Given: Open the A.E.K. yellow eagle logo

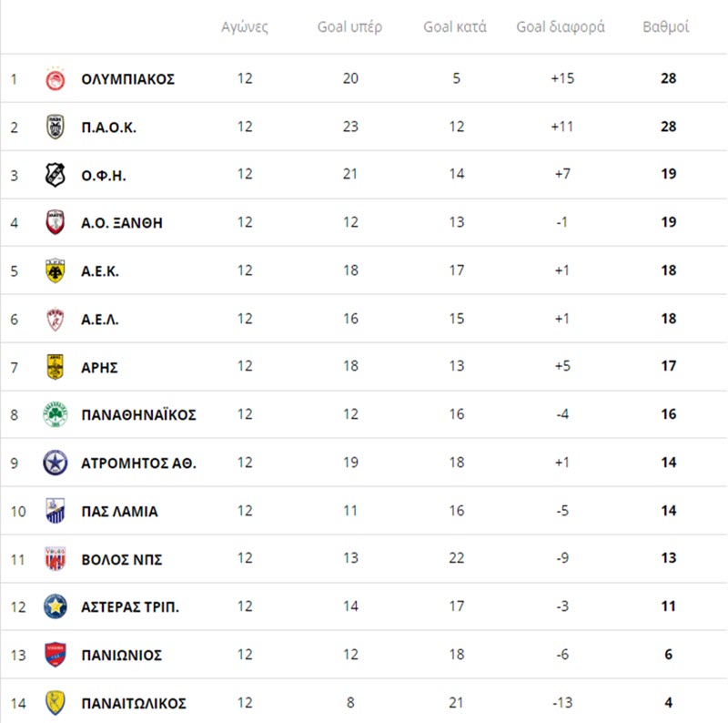Looking at the screenshot, I should click(x=56, y=270).
